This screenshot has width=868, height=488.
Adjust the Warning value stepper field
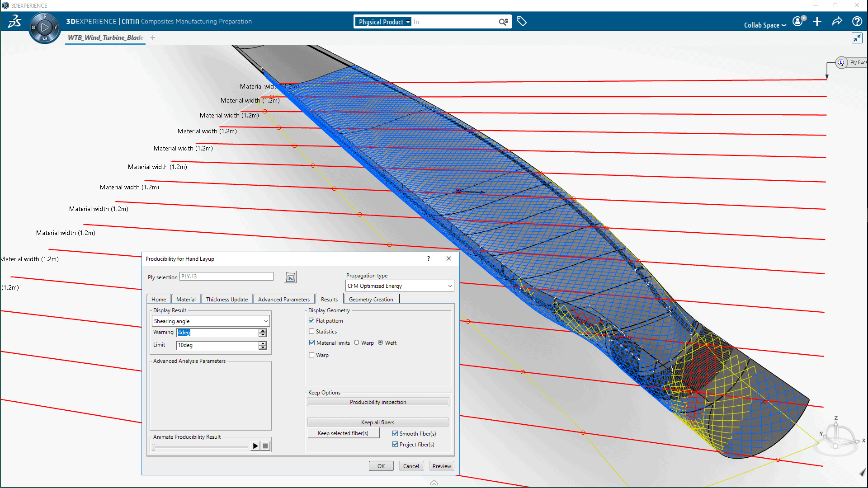263,333
